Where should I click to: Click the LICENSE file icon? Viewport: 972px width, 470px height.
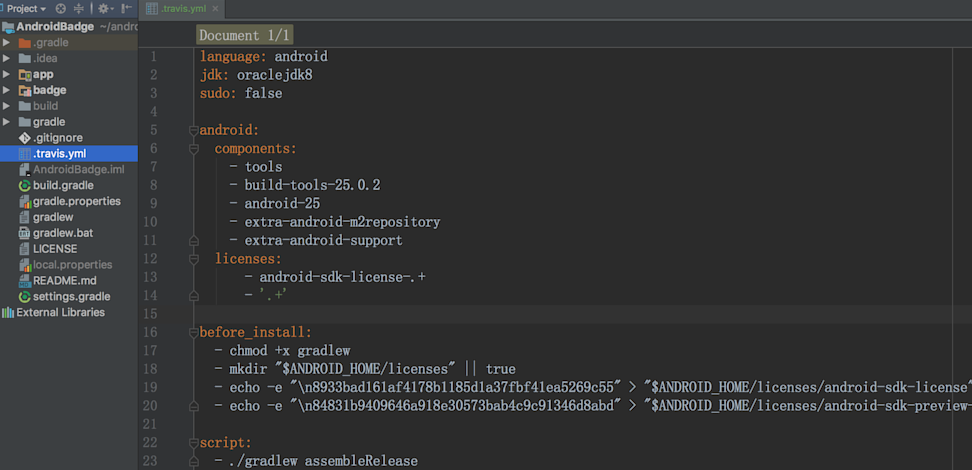25,249
